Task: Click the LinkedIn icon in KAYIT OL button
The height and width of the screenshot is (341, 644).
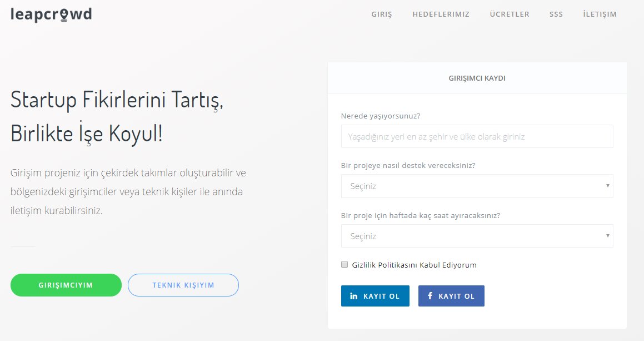Action: (x=354, y=296)
